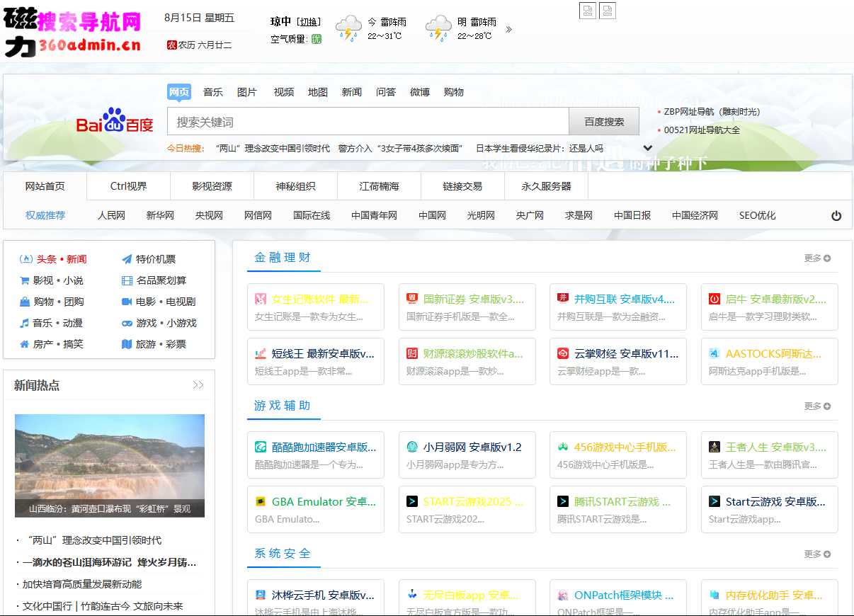The width and height of the screenshot is (854, 616).
Task: Click the power icon in the recommended sites row
Action: (x=836, y=216)
